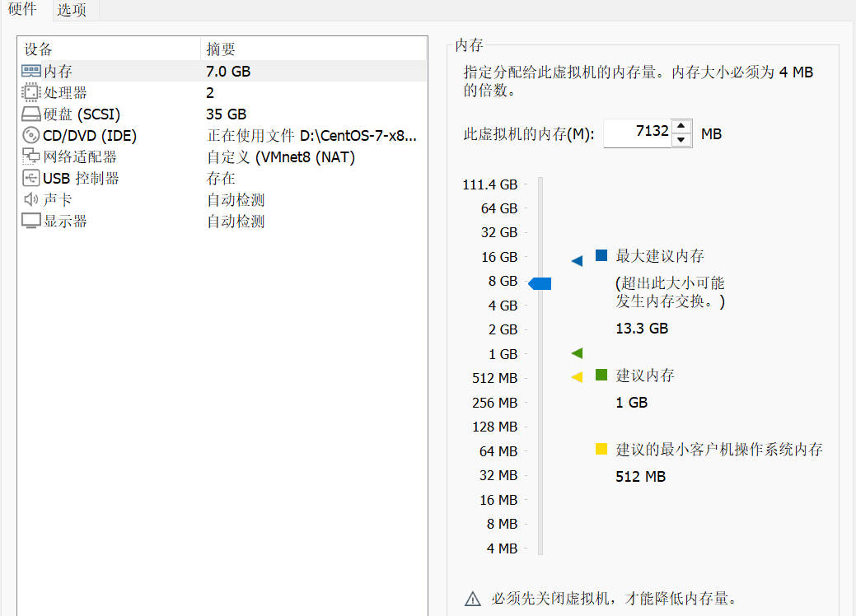The height and width of the screenshot is (616, 856).
Task: Click the 自定义 (VMnet8 (NAT) summary
Action: pos(281,157)
